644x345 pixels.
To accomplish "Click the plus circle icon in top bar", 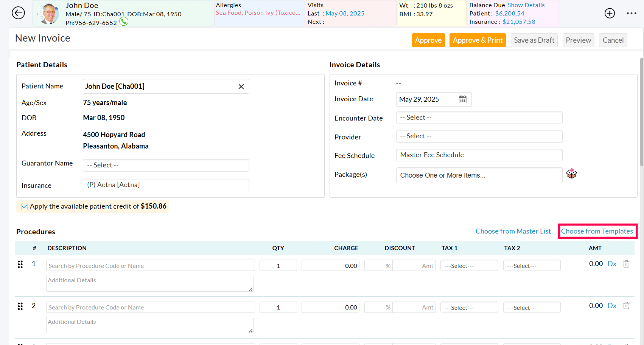I will click(610, 13).
